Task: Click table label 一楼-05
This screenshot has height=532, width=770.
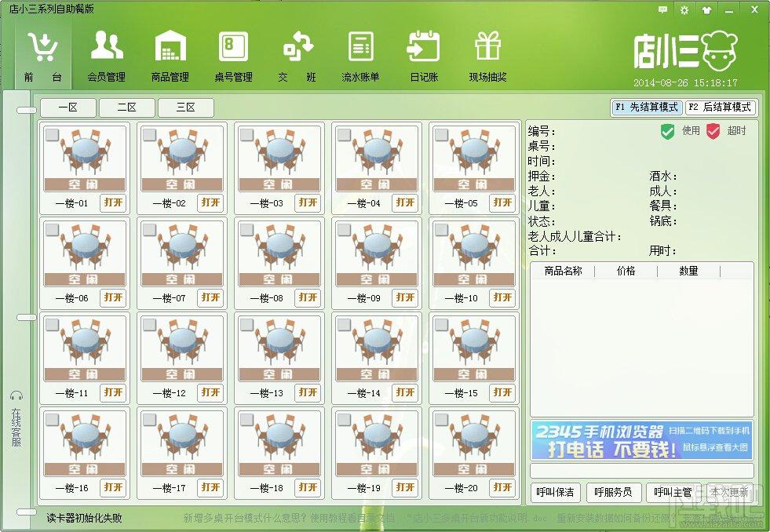Action: pyautogui.click(x=461, y=203)
